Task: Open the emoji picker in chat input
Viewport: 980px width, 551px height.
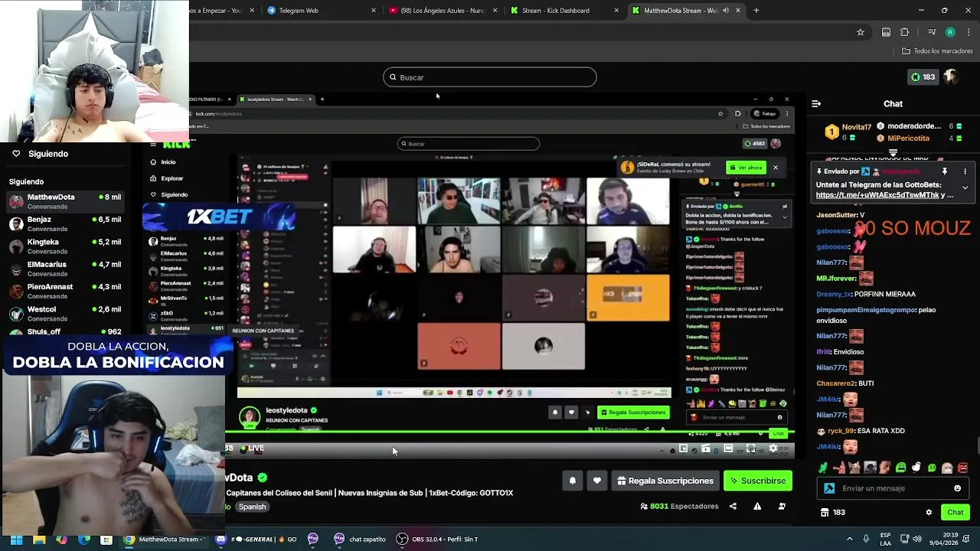Action: tap(957, 488)
